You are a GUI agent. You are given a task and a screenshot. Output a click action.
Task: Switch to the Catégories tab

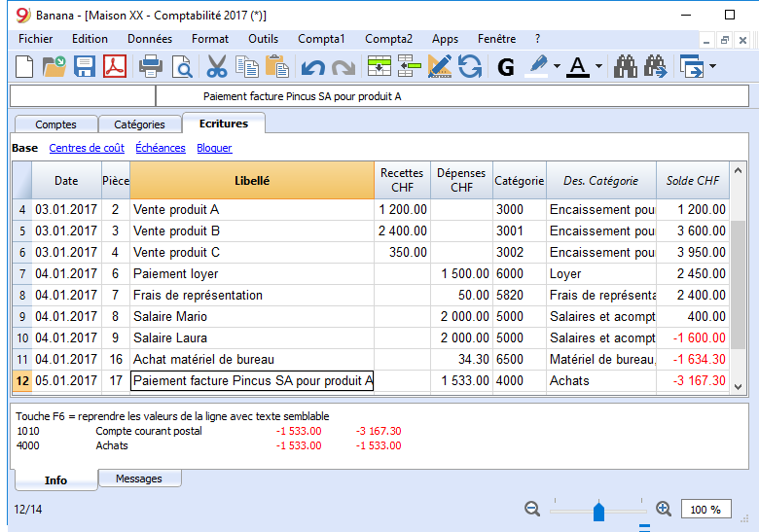point(139,124)
